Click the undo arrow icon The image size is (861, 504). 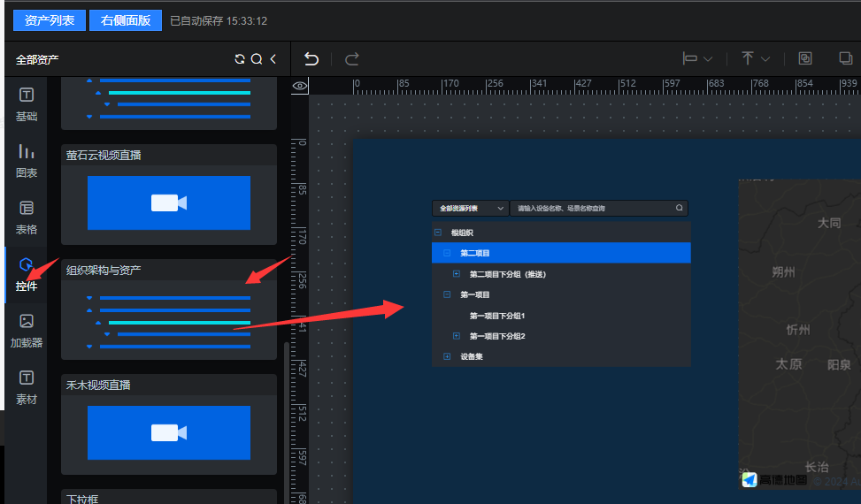(x=311, y=59)
